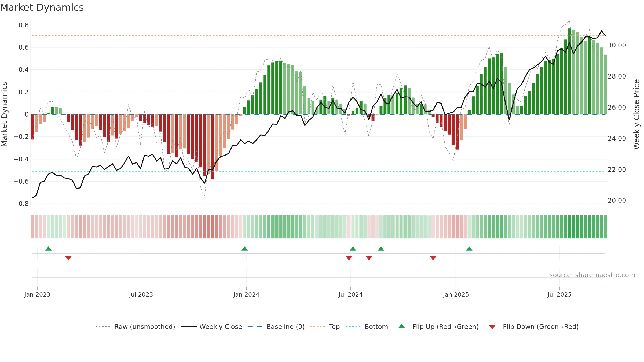
Task: Click the Jan 2023 x-axis label
Action: tap(37, 294)
